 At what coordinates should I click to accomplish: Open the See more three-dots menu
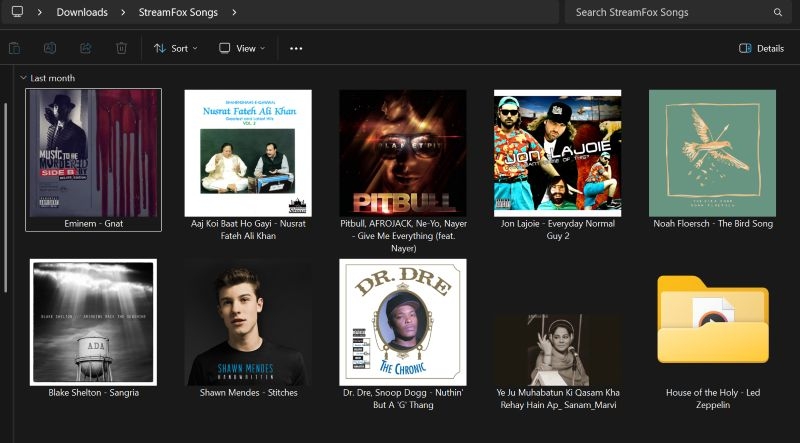(296, 48)
